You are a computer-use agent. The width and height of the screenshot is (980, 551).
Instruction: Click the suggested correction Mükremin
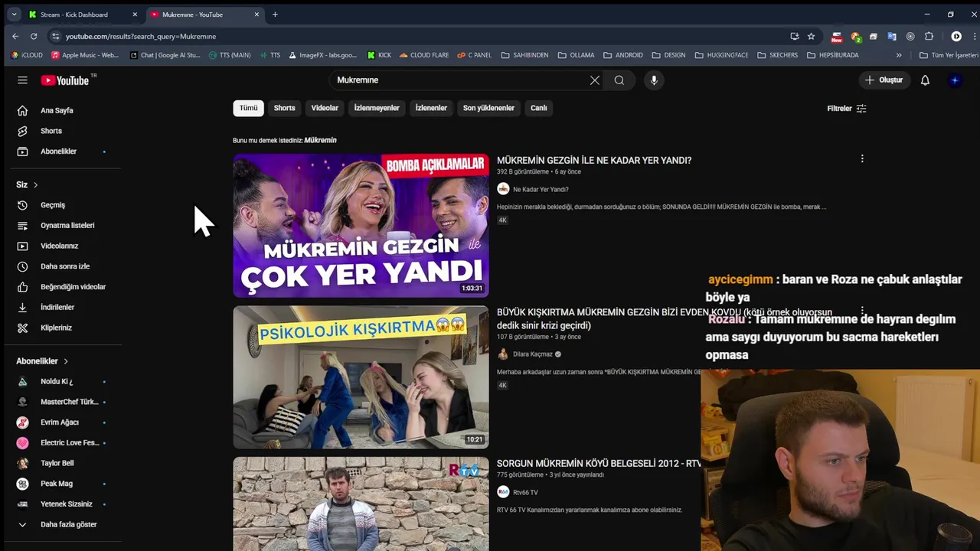320,140
